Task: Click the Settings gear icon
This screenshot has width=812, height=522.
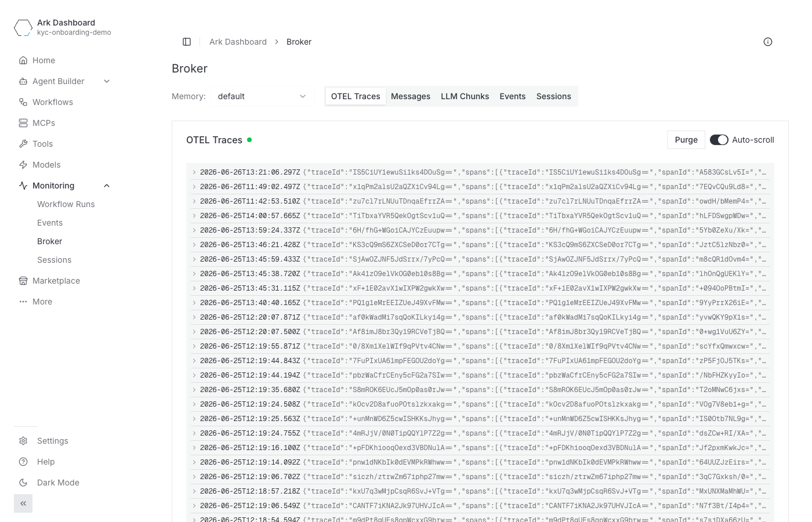Action: (23, 441)
